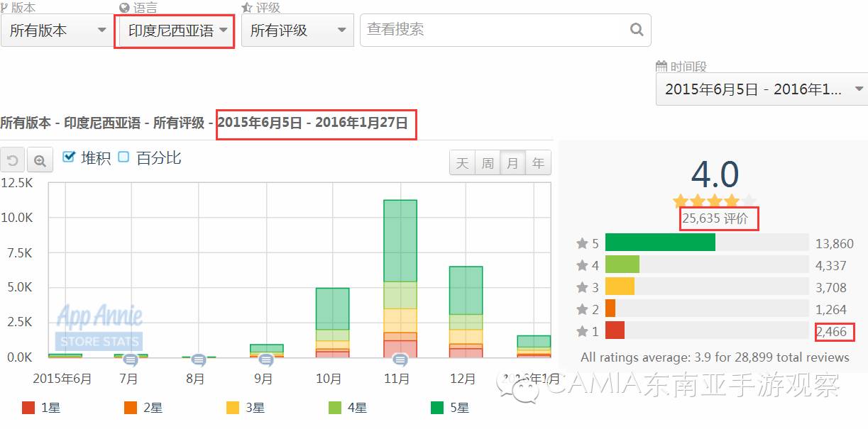This screenshot has height=429, width=868.
Task: Click the version branch icon beside 版本
Action: pyautogui.click(x=5, y=7)
